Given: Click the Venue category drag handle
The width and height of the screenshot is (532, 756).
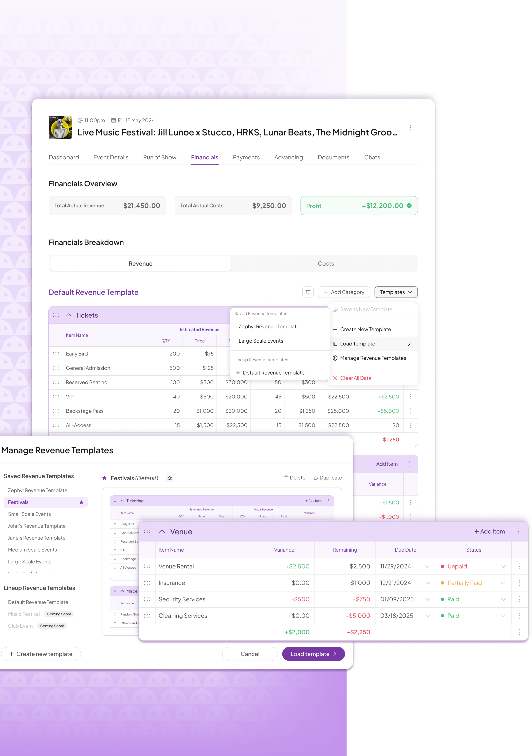Looking at the screenshot, I should tap(147, 531).
